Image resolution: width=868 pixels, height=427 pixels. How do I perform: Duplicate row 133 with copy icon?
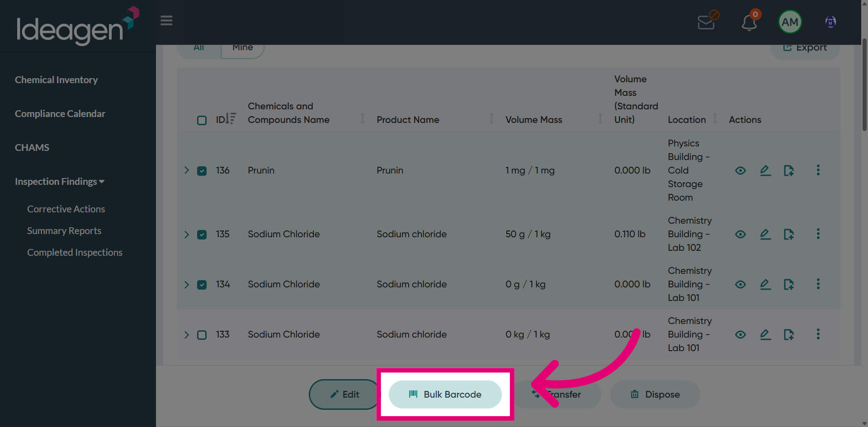tap(789, 334)
